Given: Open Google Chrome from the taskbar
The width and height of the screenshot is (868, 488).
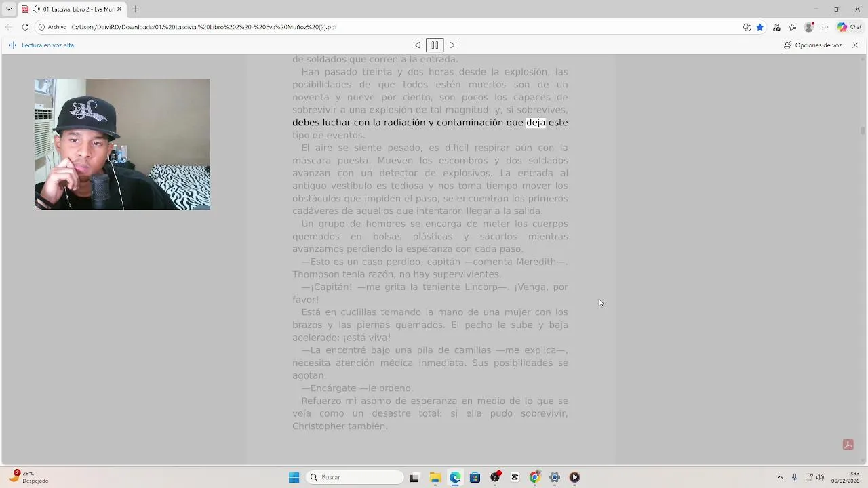Looking at the screenshot, I should [x=534, y=477].
